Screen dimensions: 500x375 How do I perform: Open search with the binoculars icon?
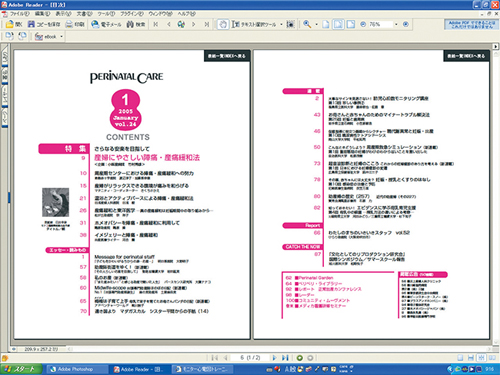pos(130,24)
